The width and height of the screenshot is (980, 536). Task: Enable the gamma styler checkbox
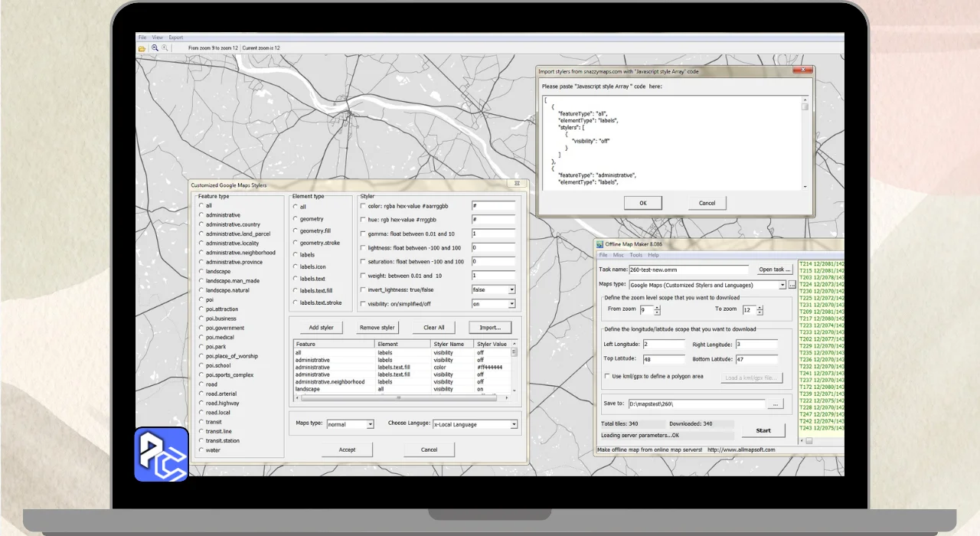364,234
